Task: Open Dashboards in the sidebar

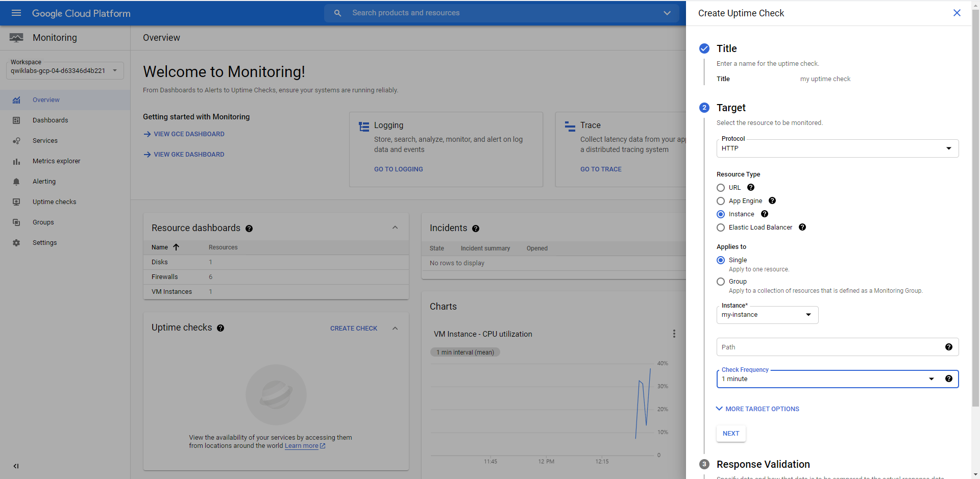Action: click(x=65, y=120)
